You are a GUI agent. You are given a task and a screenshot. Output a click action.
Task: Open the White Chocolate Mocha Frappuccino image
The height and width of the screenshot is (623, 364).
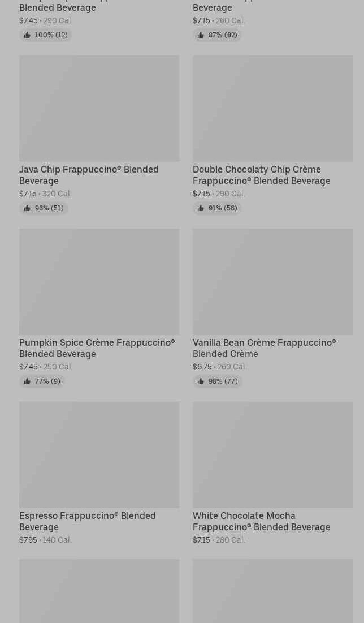272,454
